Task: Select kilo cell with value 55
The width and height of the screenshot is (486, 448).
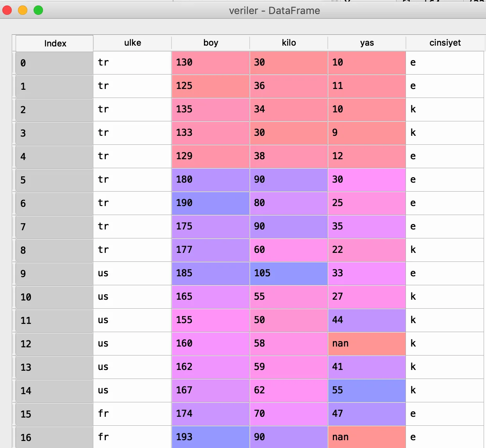Action: [289, 297]
